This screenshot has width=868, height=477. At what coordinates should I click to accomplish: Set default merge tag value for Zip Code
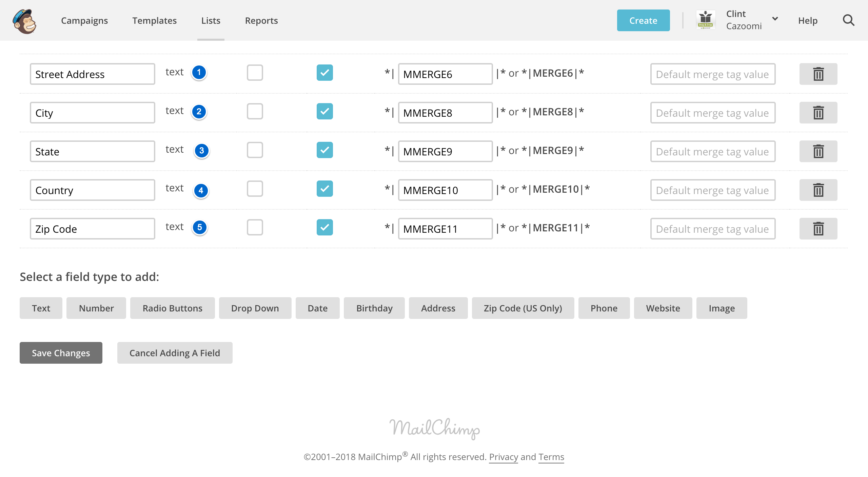[x=713, y=229]
